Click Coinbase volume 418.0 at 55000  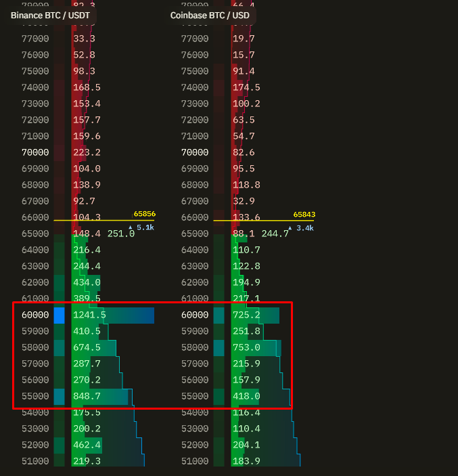click(x=246, y=396)
